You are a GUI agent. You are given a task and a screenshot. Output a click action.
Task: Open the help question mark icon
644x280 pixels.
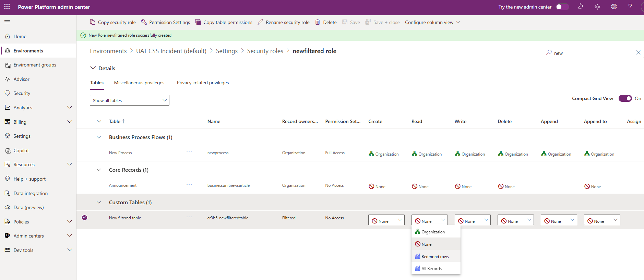tap(630, 7)
